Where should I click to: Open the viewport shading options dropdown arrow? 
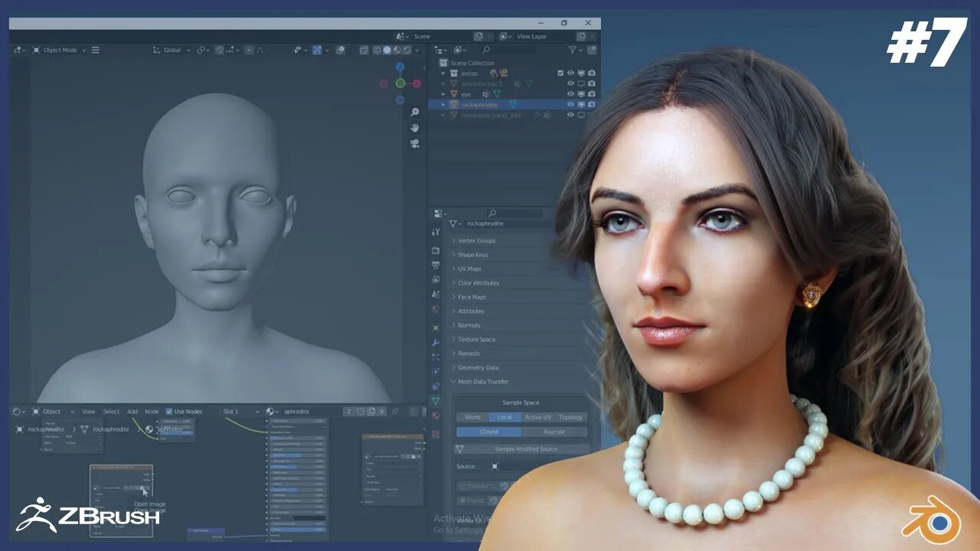click(417, 50)
